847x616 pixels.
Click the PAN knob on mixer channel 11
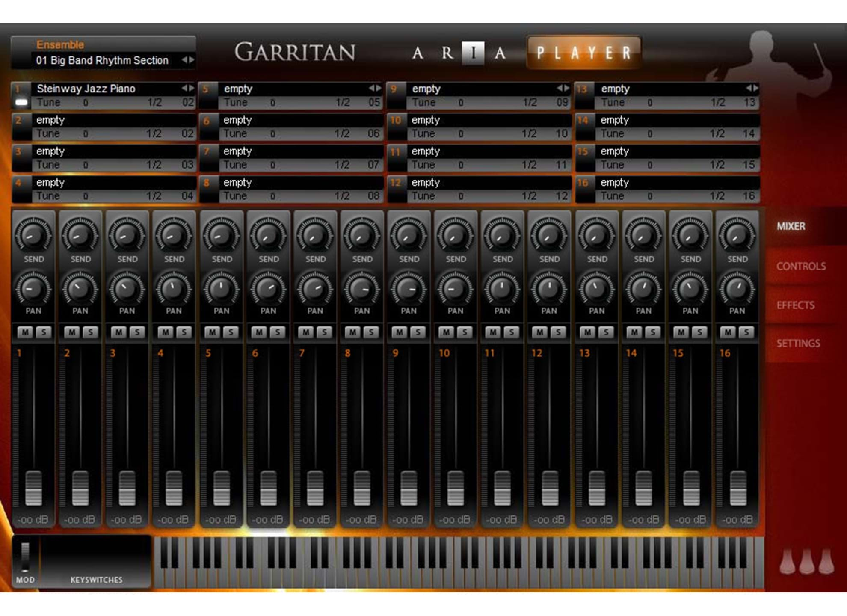tap(502, 289)
